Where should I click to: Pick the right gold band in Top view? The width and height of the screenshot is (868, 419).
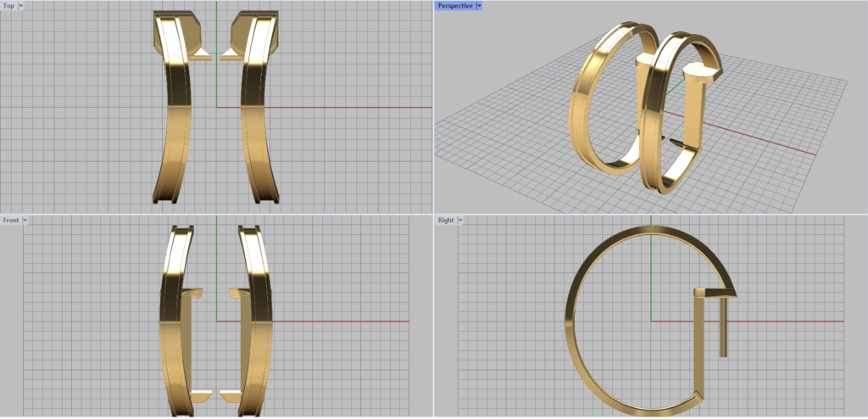[257, 127]
